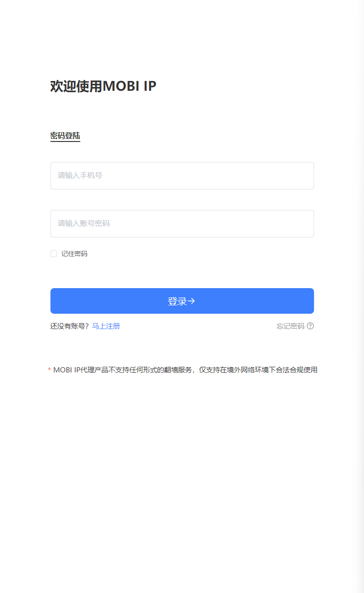Screen dimensions: 364x593
Task: Open the 马上注册 registration link
Action: click(106, 326)
